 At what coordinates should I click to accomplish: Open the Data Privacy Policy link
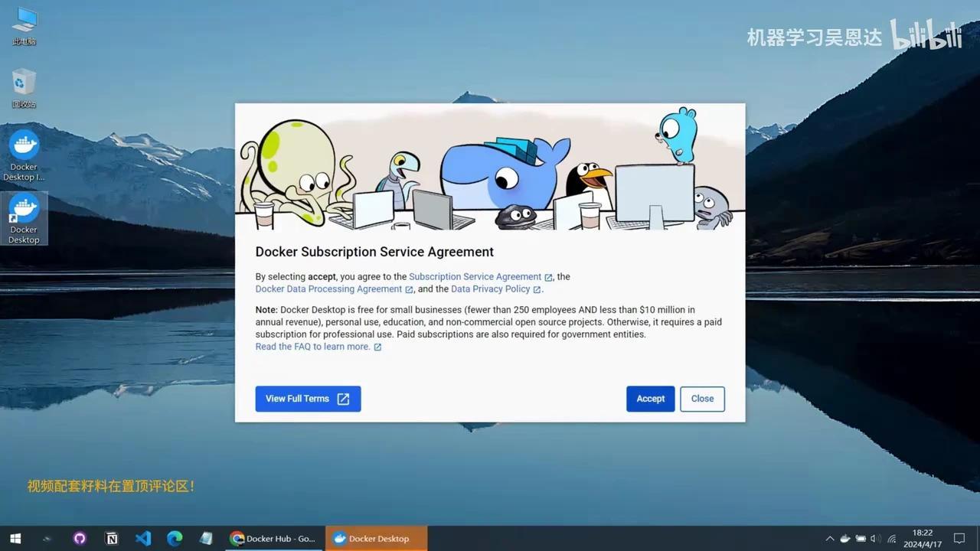[490, 289]
